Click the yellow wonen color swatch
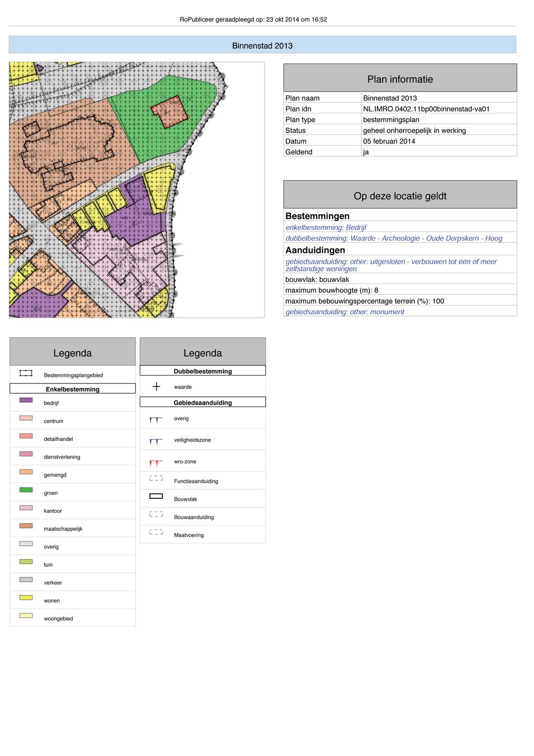This screenshot has height=756, width=534. click(26, 598)
